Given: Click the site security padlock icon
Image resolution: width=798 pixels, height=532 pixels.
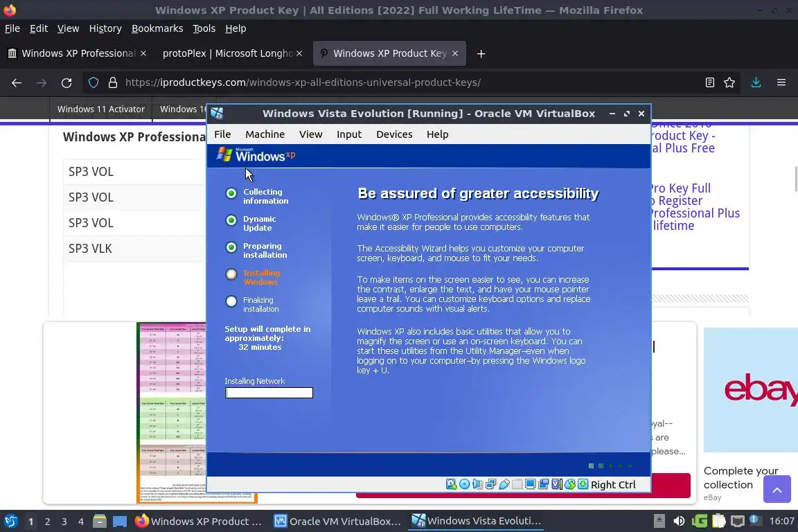Looking at the screenshot, I should [112, 82].
